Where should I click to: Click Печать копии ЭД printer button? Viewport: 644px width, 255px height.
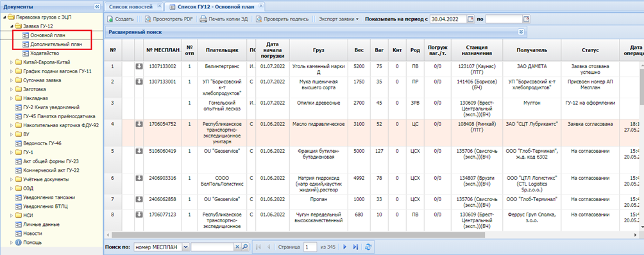[224, 19]
